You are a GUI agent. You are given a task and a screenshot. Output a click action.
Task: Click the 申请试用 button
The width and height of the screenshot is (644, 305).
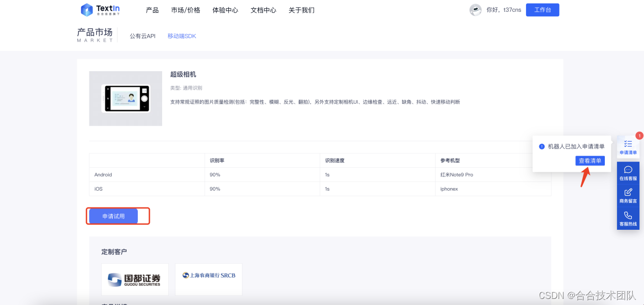(113, 216)
